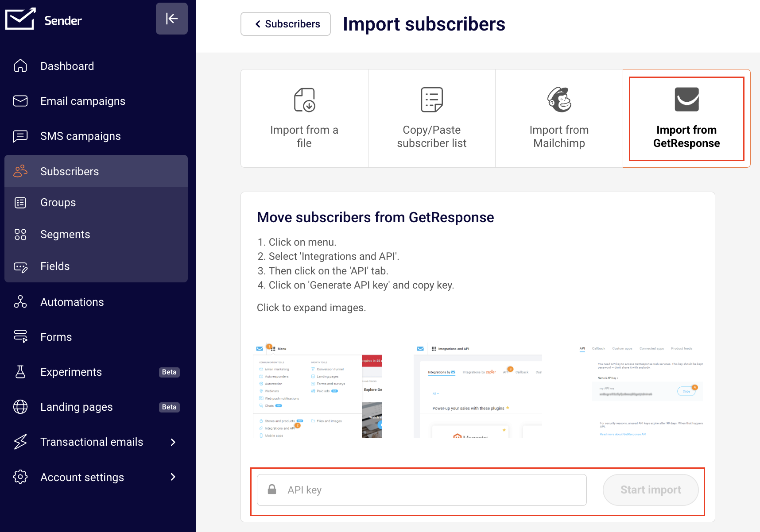The image size is (760, 532).
Task: Click the SMS campaigns chat bubble icon
Action: tap(20, 136)
